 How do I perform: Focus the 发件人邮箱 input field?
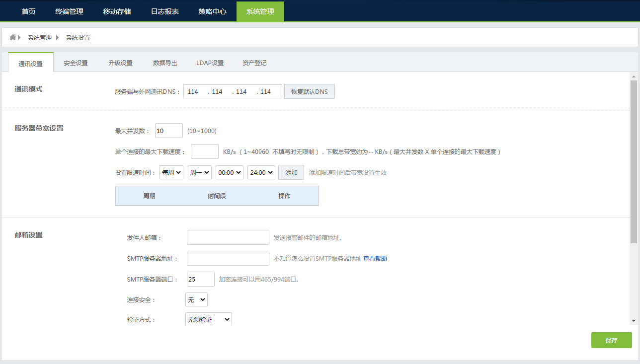click(228, 237)
